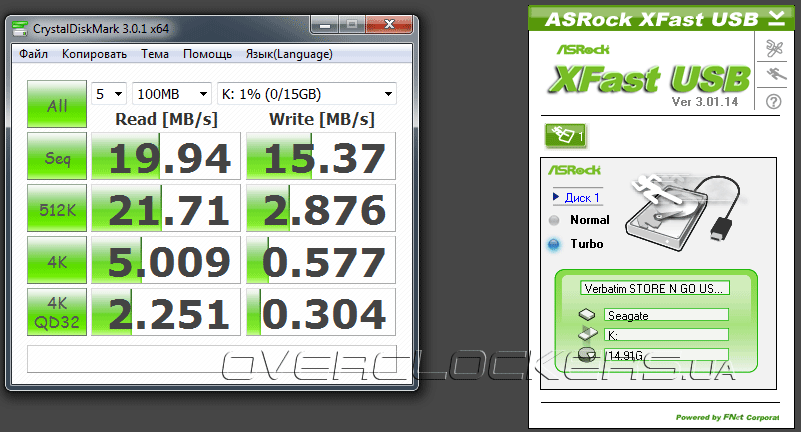Click the Write [MB/s] column header
This screenshot has height=432, width=801.
click(x=322, y=119)
